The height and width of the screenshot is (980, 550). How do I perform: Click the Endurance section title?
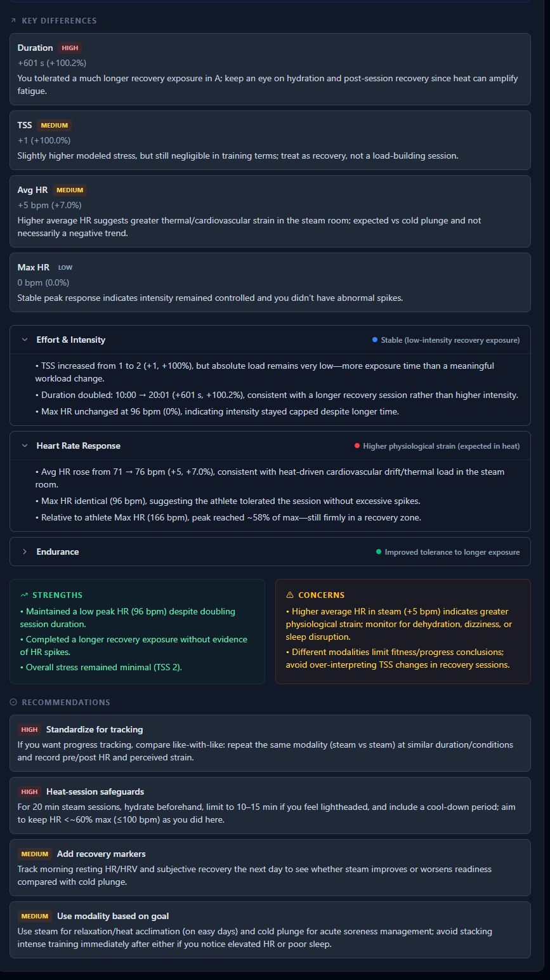[x=58, y=552]
